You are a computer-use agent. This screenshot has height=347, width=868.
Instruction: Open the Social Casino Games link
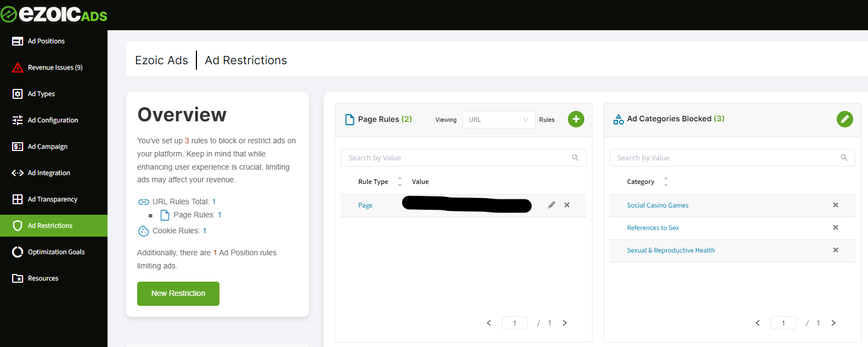coord(657,205)
